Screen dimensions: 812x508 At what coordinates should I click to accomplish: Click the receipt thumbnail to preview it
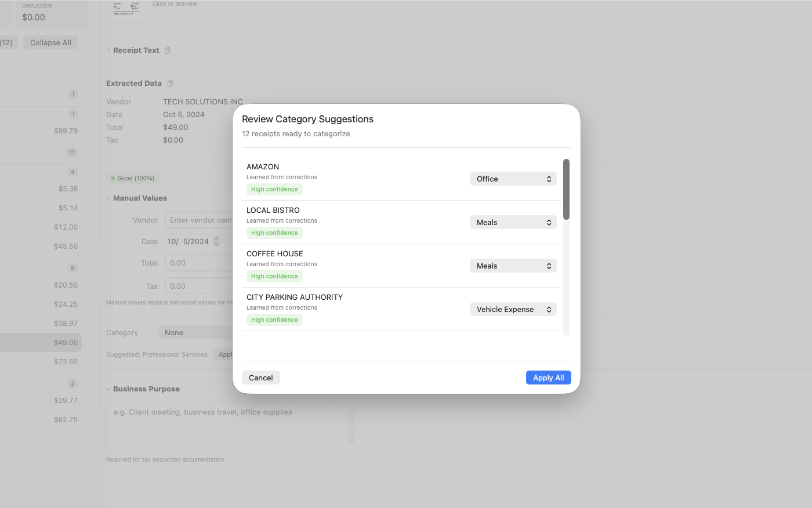click(x=128, y=10)
